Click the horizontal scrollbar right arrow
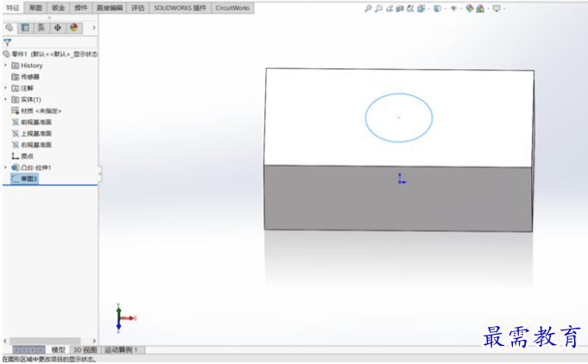This screenshot has height=364, width=588. coord(94,342)
